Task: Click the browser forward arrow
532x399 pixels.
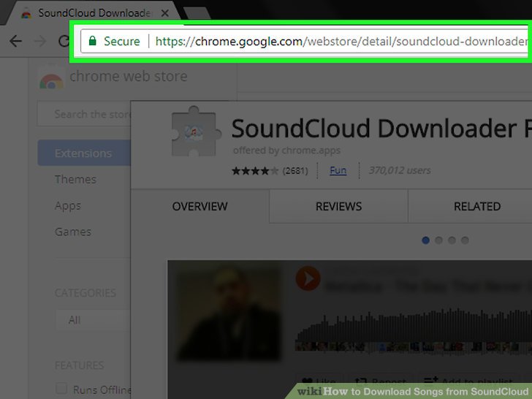Action: pos(40,42)
